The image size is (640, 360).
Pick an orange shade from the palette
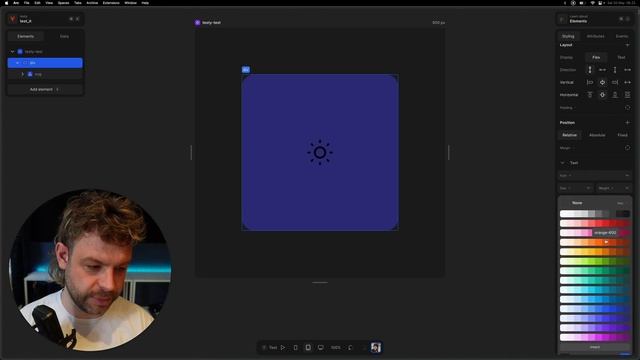tap(606, 242)
